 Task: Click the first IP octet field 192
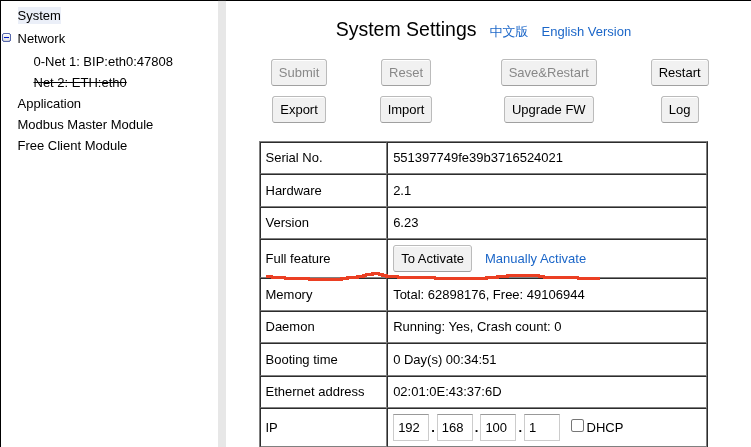coord(410,427)
